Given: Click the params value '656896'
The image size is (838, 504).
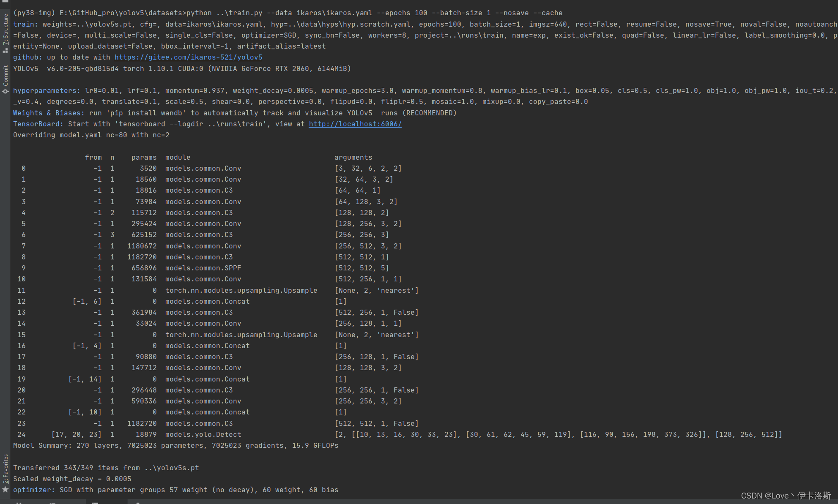Looking at the screenshot, I should (x=144, y=268).
